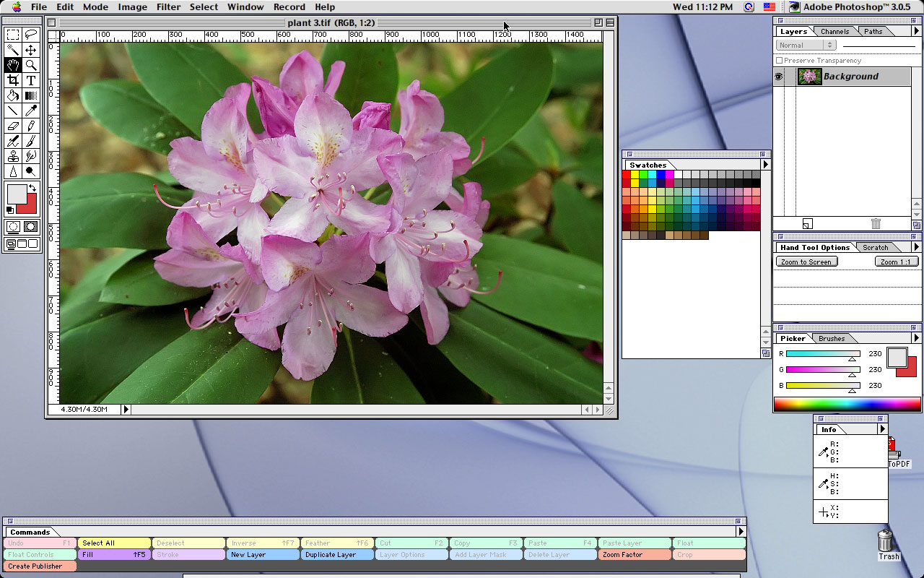This screenshot has width=924, height=578.
Task: Select the Move tool
Action: pyautogui.click(x=31, y=50)
